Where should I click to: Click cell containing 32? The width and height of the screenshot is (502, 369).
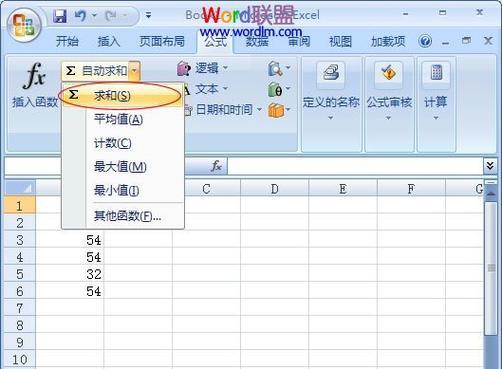(70, 274)
